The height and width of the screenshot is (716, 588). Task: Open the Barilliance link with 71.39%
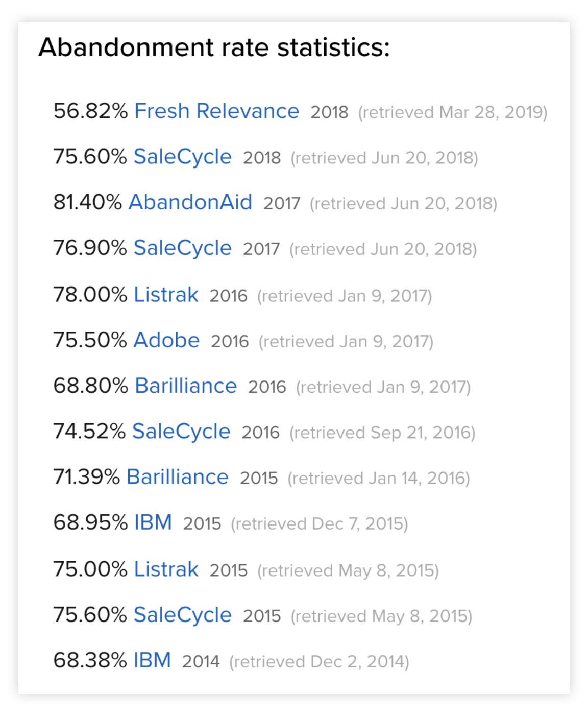point(177,477)
